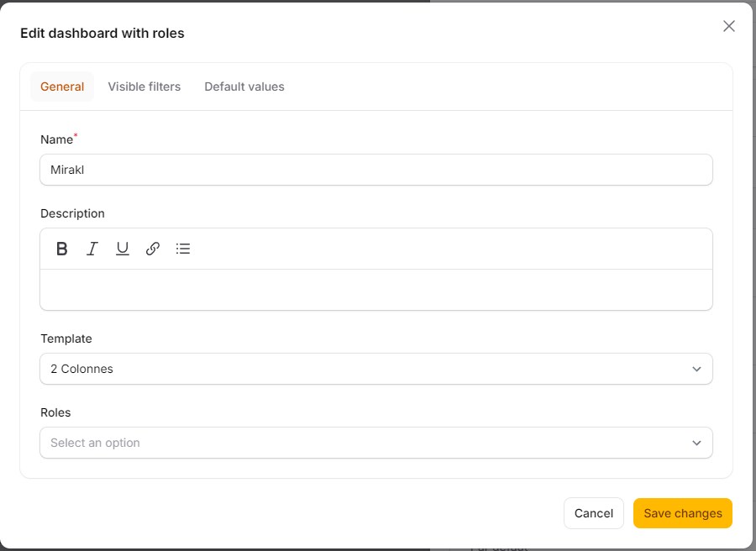The height and width of the screenshot is (551, 756).
Task: Click the chevron on the Template selector
Action: pos(696,369)
